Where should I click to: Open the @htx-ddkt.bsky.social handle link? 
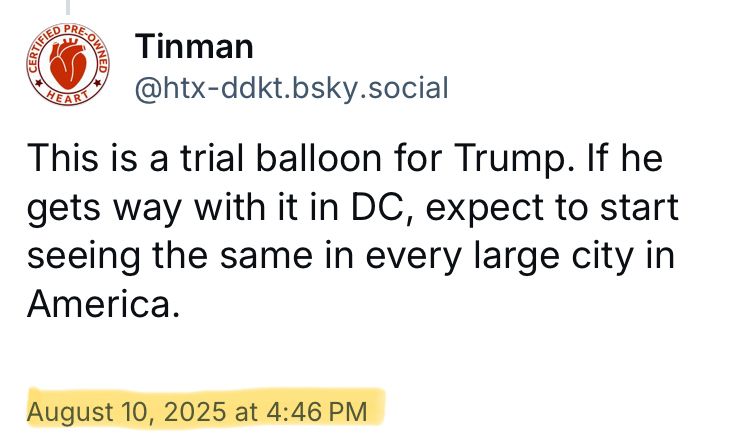[292, 88]
